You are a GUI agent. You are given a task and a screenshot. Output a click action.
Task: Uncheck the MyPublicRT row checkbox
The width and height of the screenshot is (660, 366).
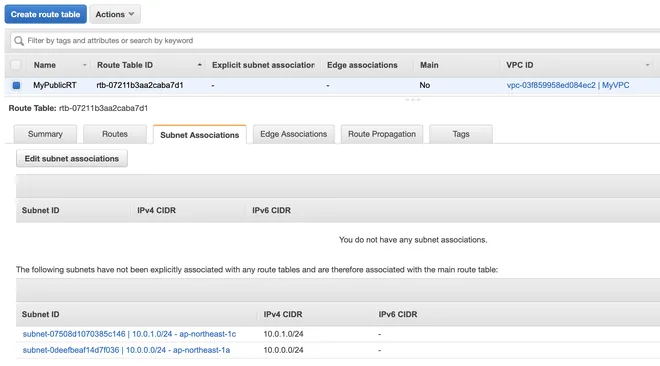point(16,85)
